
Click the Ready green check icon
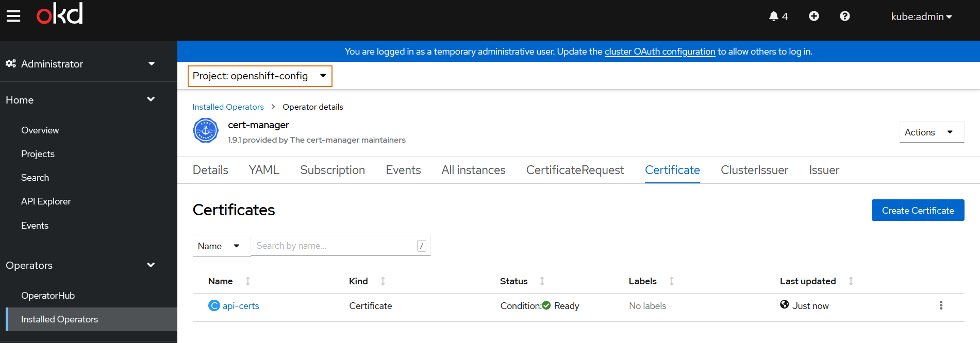[546, 305]
